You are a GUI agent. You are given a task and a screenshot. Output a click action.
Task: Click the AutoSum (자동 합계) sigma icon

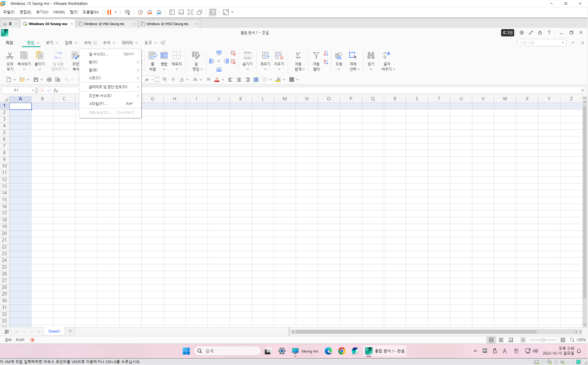pos(298,56)
